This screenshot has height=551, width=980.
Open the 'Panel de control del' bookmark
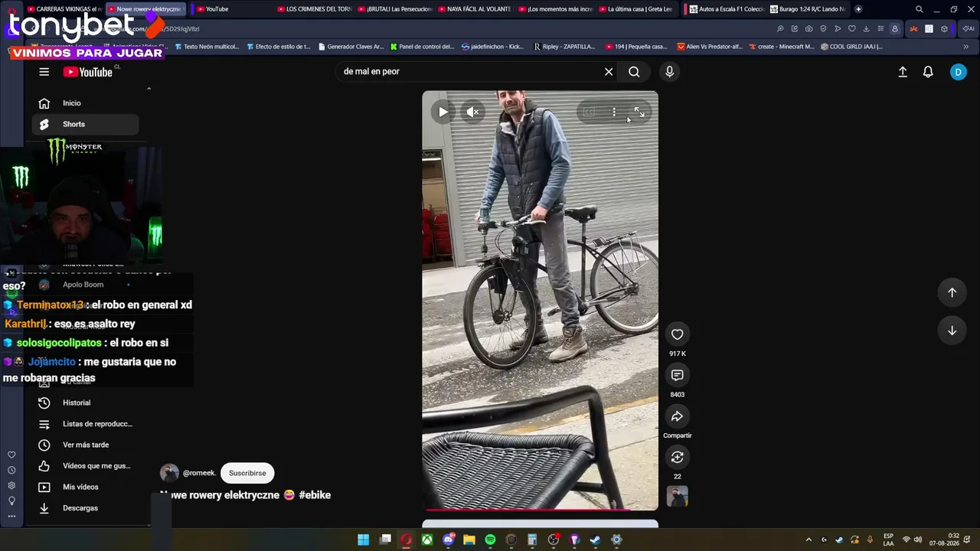click(422, 47)
